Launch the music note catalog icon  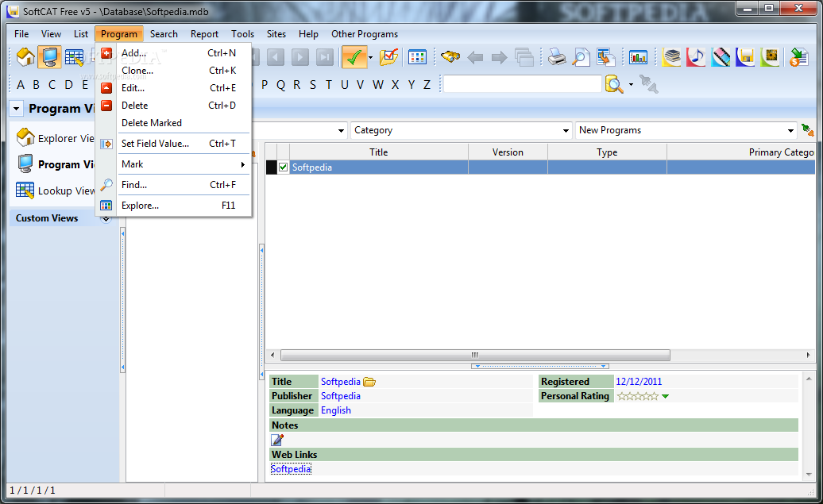coord(696,56)
